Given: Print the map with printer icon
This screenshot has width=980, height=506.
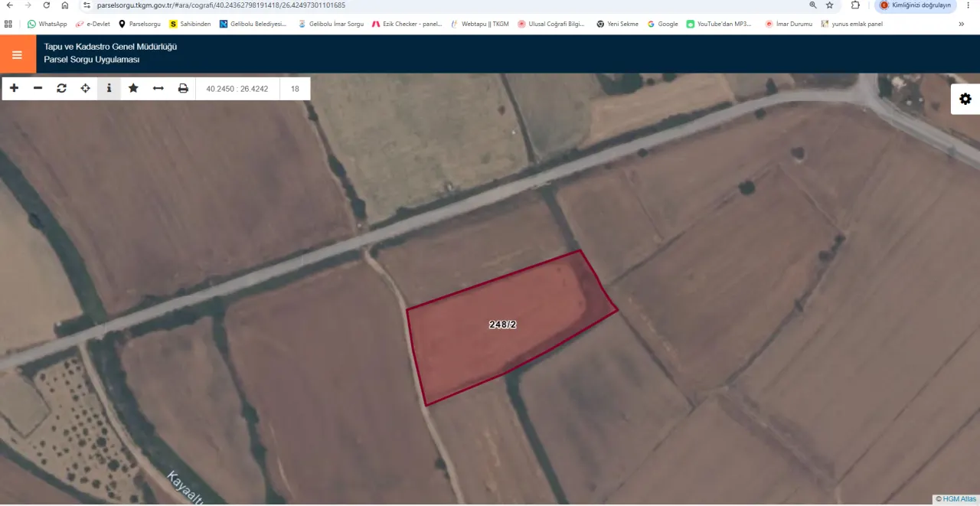Looking at the screenshot, I should pos(183,88).
